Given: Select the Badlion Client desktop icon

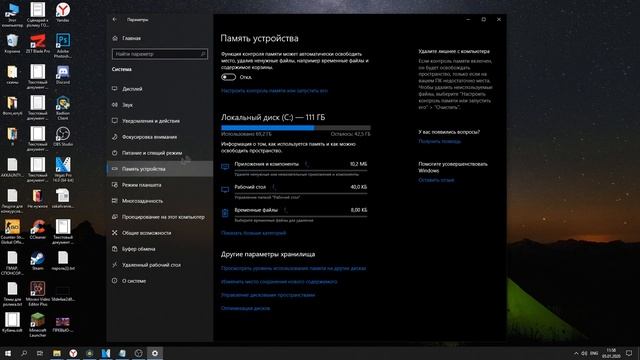Looking at the screenshot, I should (63, 108).
